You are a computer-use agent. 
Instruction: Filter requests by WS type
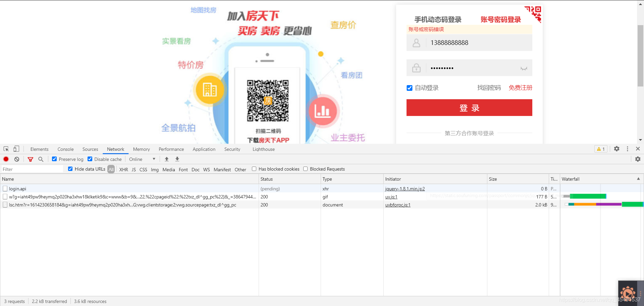pos(206,170)
